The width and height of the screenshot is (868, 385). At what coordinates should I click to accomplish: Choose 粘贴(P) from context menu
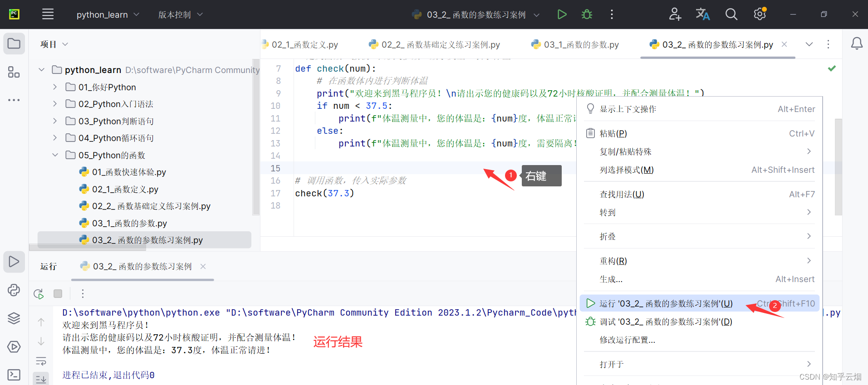pos(699,133)
